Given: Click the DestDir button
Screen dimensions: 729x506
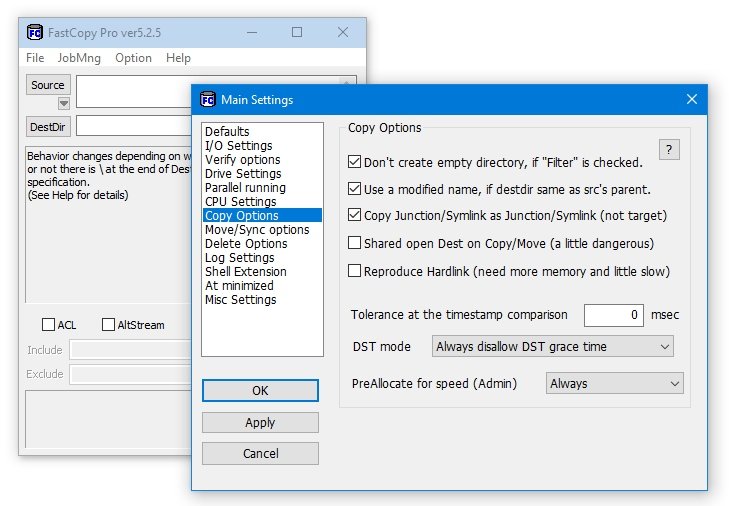Looking at the screenshot, I should coord(47,127).
